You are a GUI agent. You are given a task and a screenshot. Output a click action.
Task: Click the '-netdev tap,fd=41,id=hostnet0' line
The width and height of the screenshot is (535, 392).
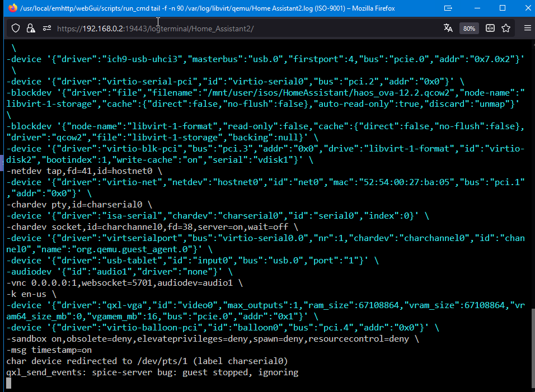(x=85, y=171)
